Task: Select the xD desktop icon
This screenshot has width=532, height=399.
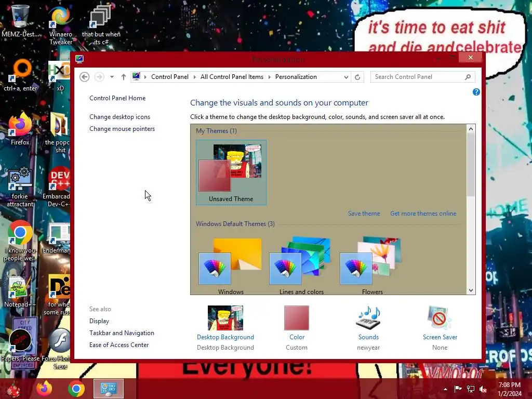Action: tap(60, 76)
